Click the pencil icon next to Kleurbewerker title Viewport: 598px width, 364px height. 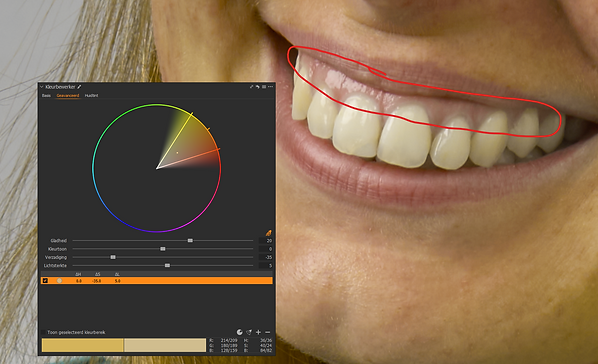point(79,87)
